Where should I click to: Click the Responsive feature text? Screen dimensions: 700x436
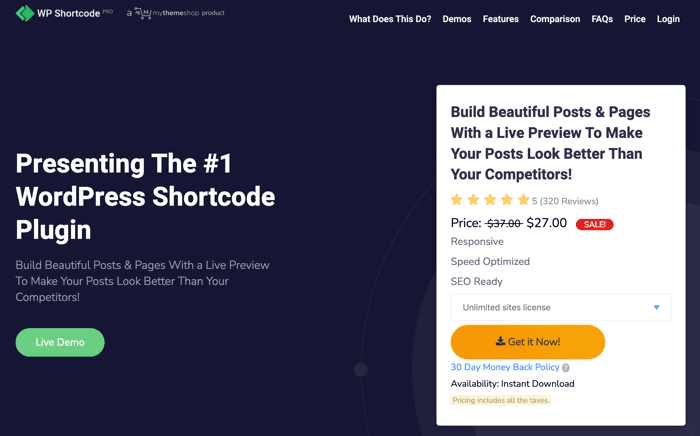click(x=477, y=241)
